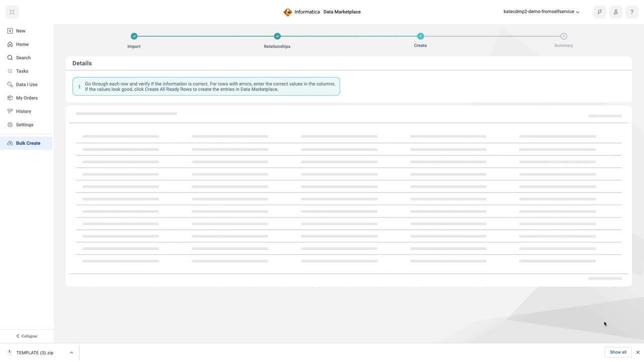Click the New plus icon in sidebar
Image resolution: width=644 pixels, height=362 pixels.
click(10, 31)
